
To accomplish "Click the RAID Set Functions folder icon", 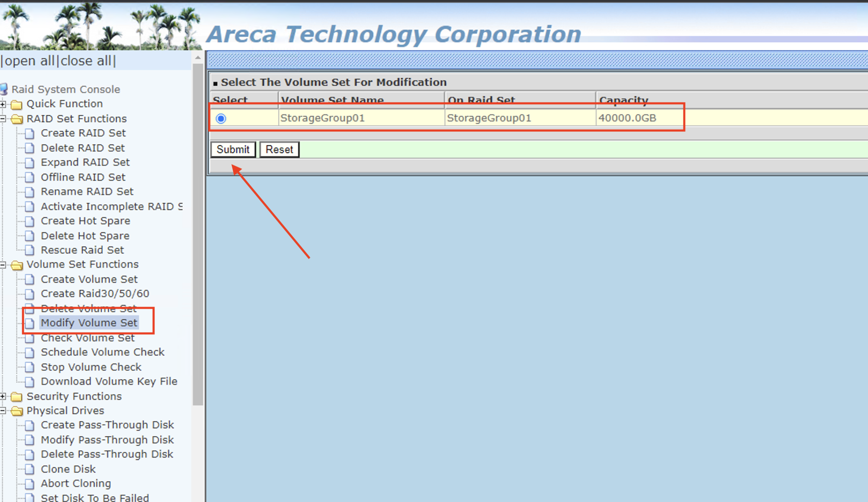I will (x=16, y=119).
